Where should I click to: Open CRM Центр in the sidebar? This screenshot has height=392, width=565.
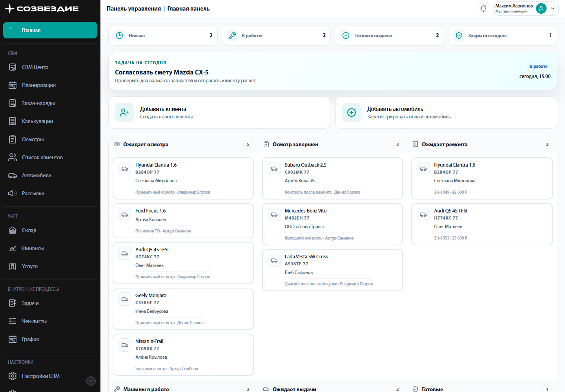coord(50,67)
